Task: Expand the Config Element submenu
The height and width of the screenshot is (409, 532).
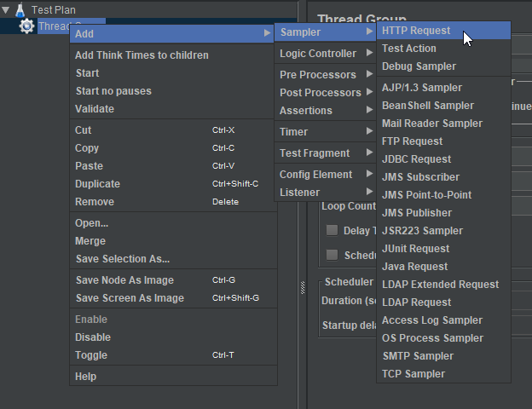Action: [x=325, y=175]
